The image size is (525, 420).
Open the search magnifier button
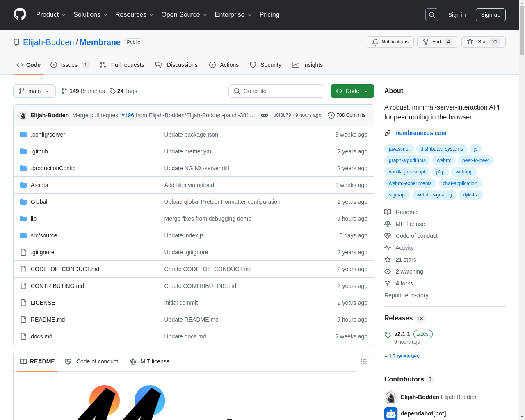432,15
